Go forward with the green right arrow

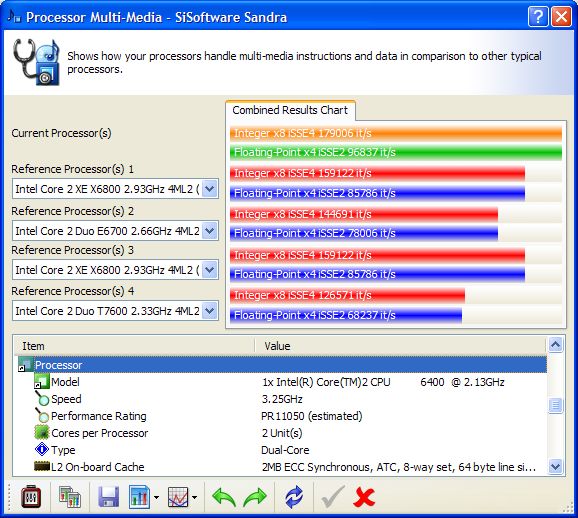255,497
